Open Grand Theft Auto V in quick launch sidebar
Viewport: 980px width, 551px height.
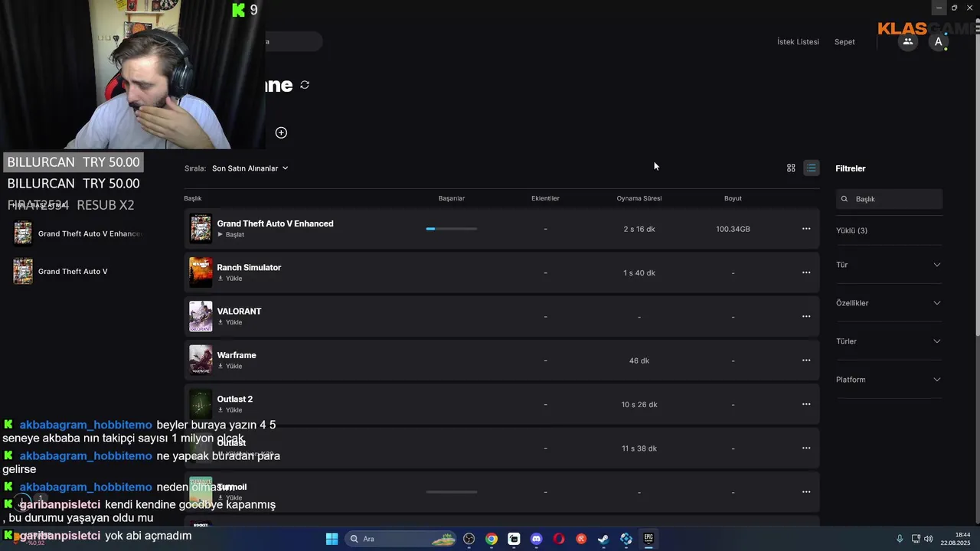[x=61, y=272]
